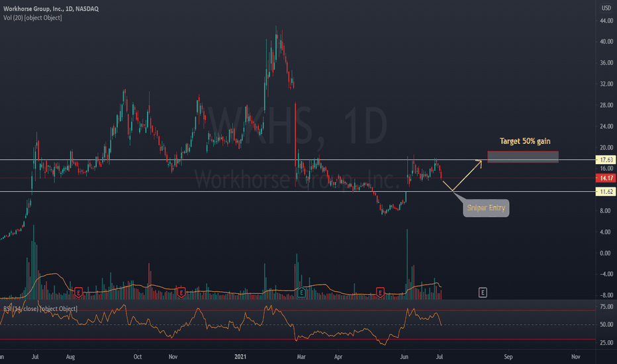Click the Aug label on time axis
Screen dimensions: 617x364
(70, 357)
